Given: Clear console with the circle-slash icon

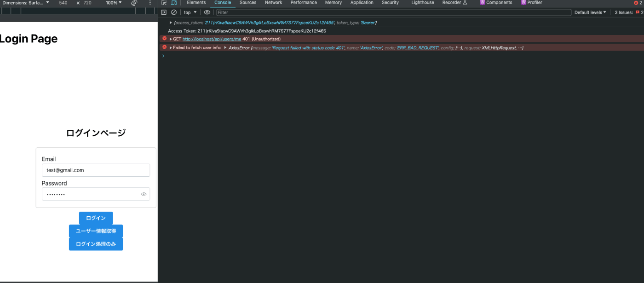Looking at the screenshot, I should coord(174,12).
